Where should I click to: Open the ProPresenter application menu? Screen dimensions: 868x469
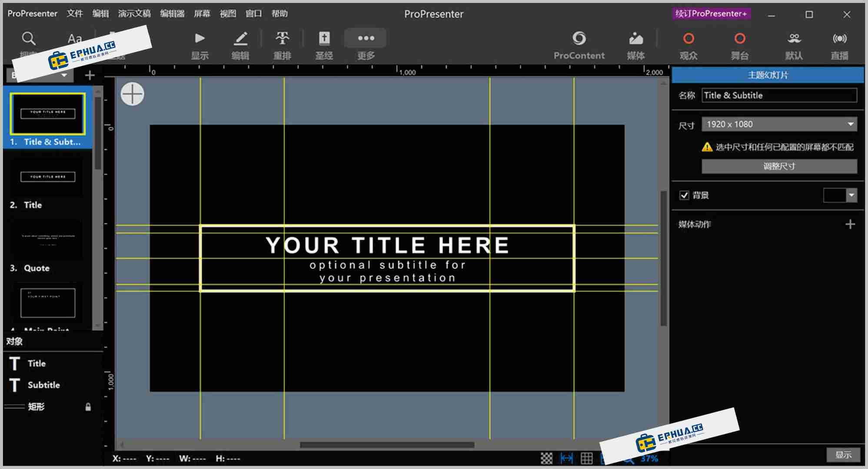[32, 13]
